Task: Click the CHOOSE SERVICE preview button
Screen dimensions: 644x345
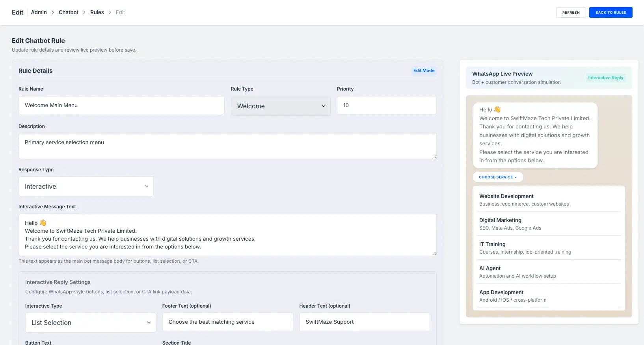Action: coord(498,177)
